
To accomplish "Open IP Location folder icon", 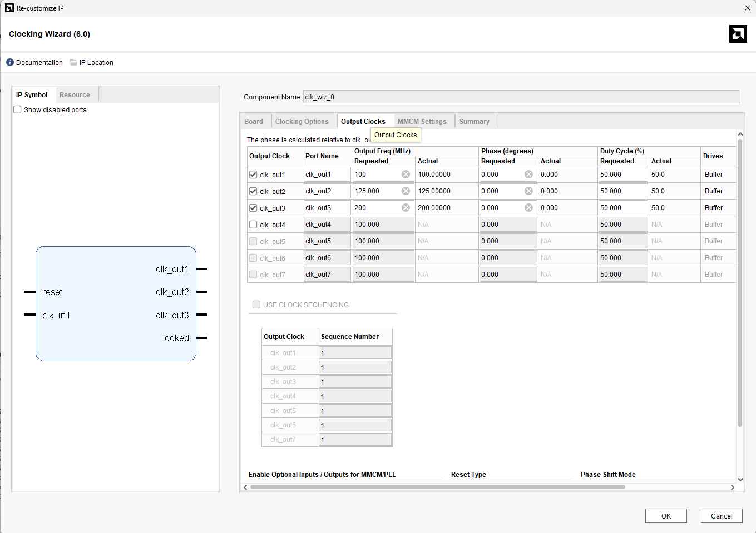I will [73, 62].
